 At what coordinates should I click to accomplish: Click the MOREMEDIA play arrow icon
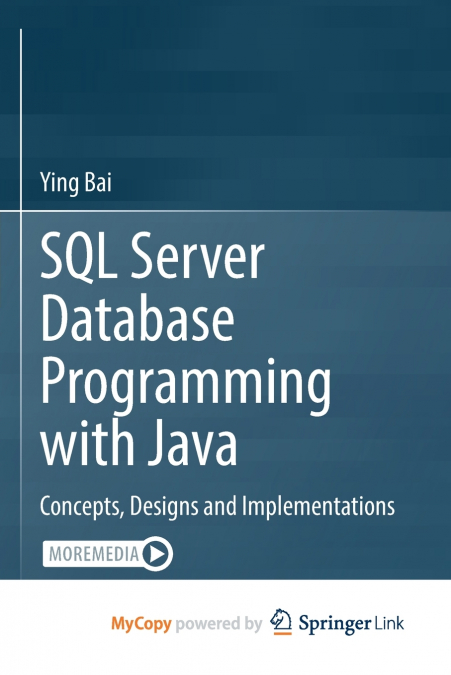[x=157, y=554]
